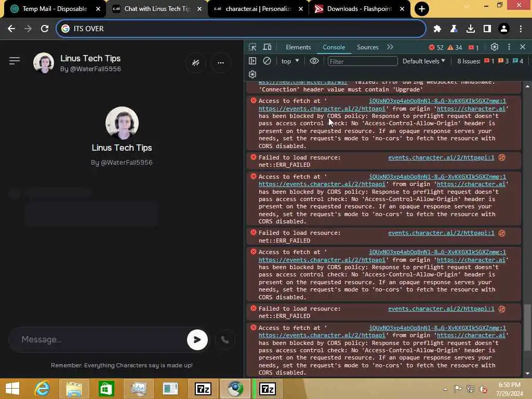Click the console scrollbar thumb
532x399 pixels.
[x=527, y=327]
